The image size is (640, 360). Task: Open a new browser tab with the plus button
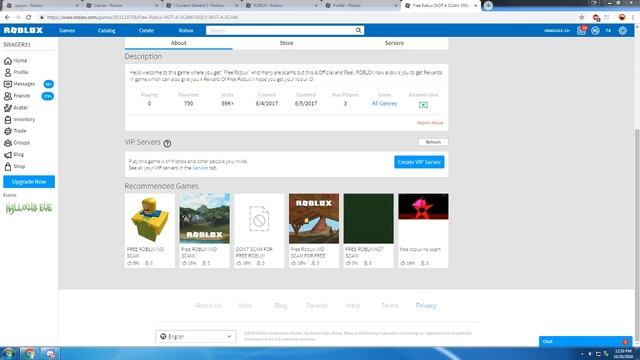[488, 5]
